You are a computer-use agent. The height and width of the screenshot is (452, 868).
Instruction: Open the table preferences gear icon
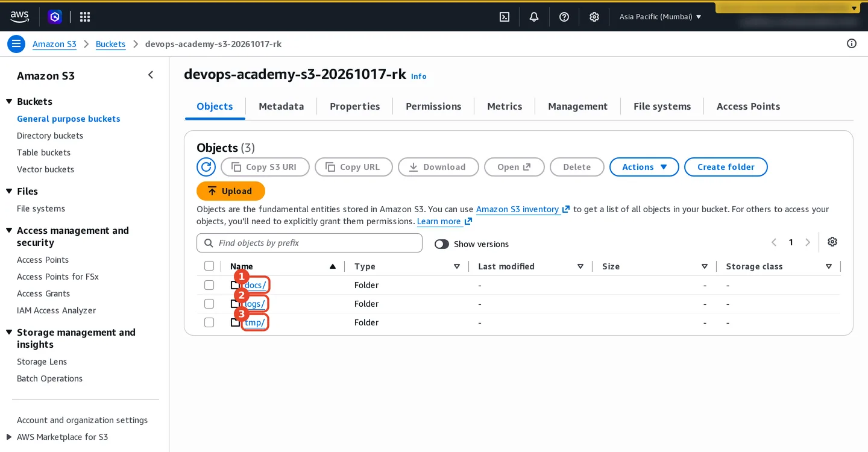832,242
